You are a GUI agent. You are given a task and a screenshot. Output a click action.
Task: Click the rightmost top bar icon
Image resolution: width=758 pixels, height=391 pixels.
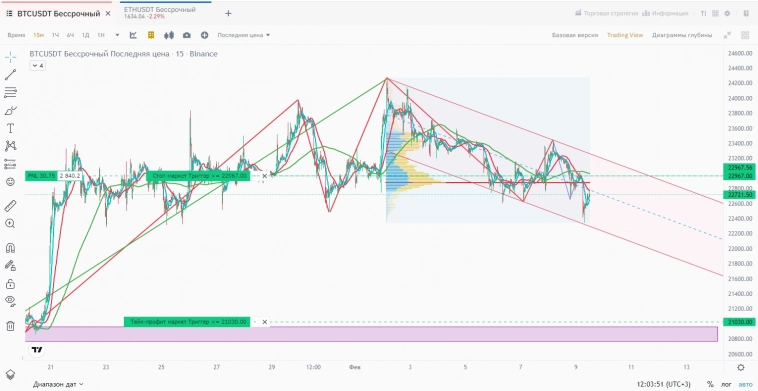tap(745, 14)
